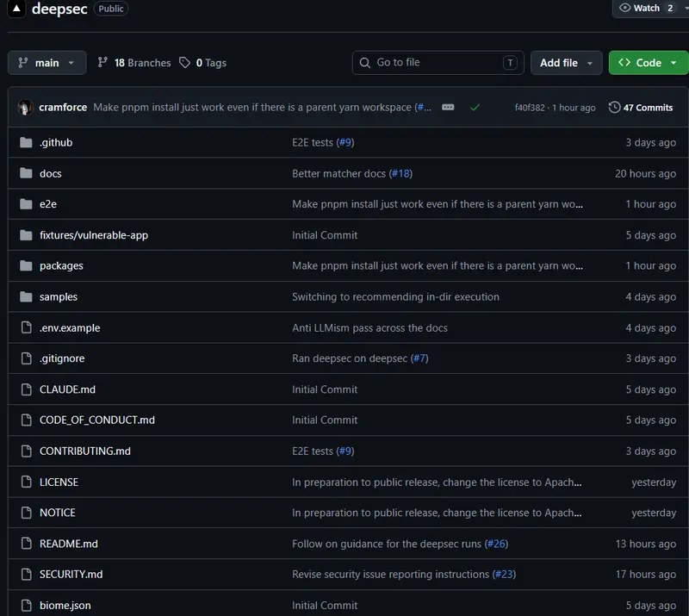Click the folder icon beside packages
689x616 pixels.
coord(26,265)
